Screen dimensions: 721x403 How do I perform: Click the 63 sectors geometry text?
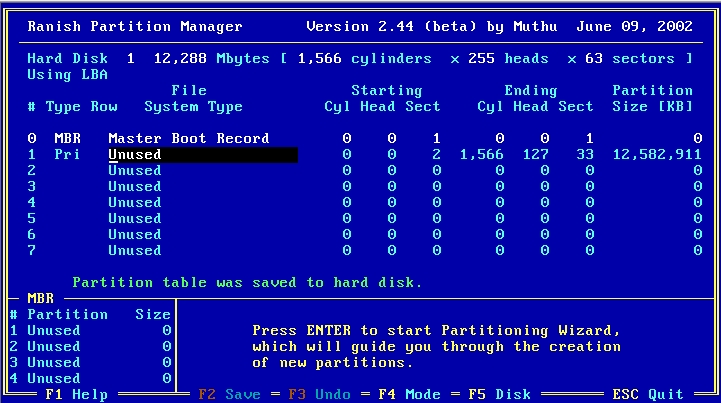point(630,59)
